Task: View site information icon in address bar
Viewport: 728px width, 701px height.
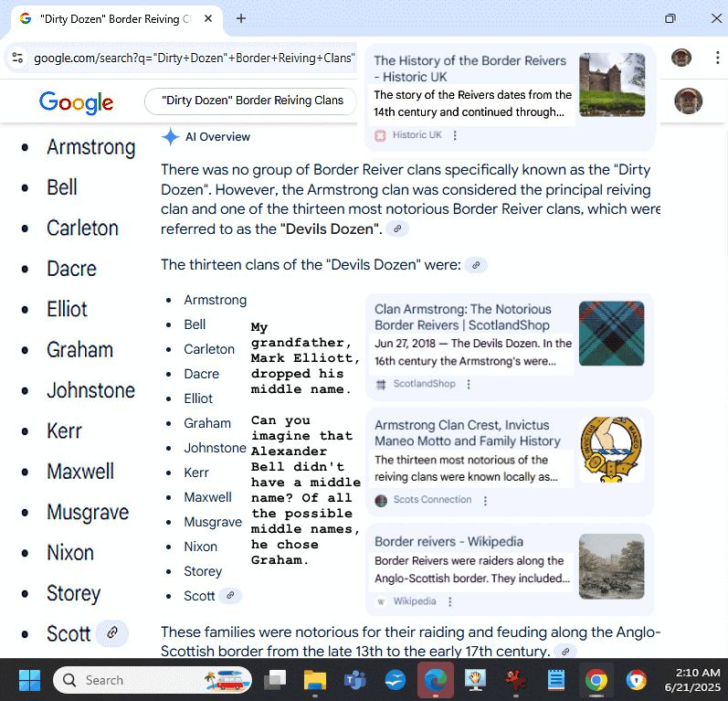Action: 16,58
